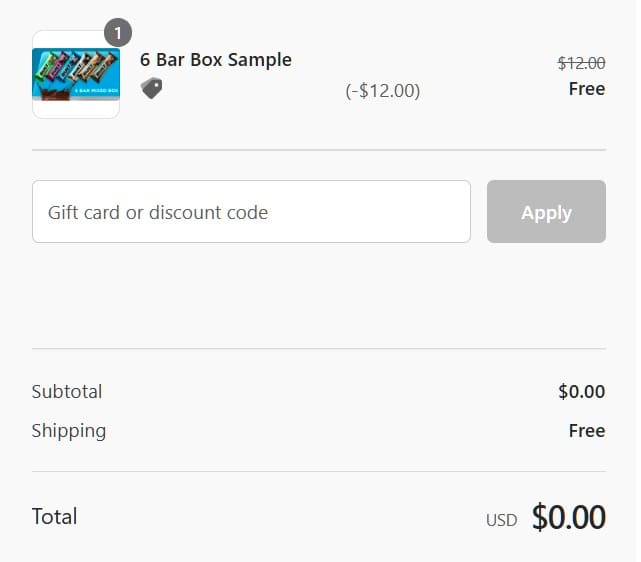This screenshot has width=641, height=562.
Task: Click the divider line above Subtotal
Action: point(319,349)
